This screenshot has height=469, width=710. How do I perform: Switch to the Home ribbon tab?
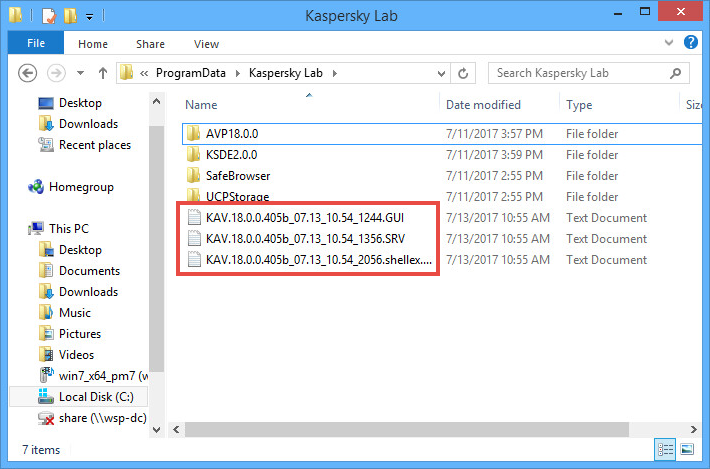[93, 44]
